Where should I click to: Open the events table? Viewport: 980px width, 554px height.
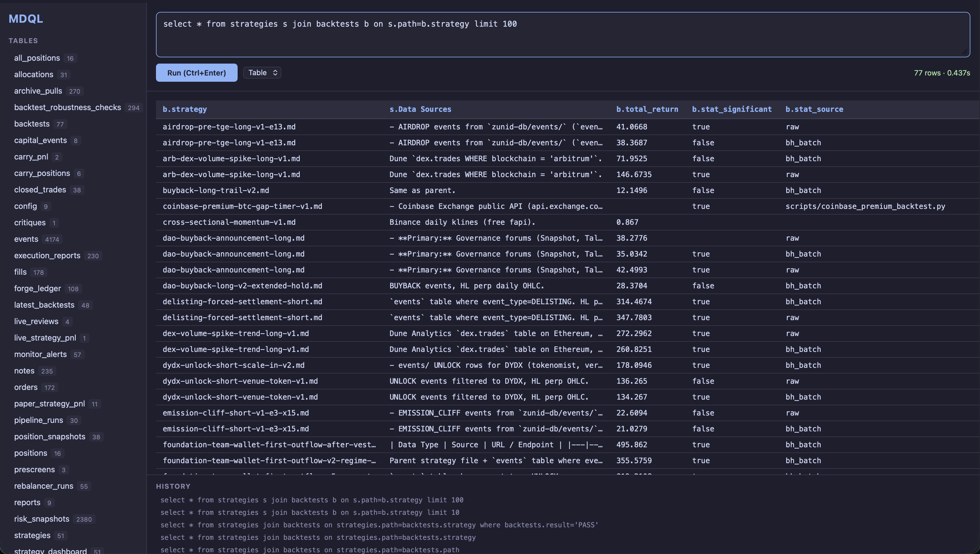pos(26,239)
